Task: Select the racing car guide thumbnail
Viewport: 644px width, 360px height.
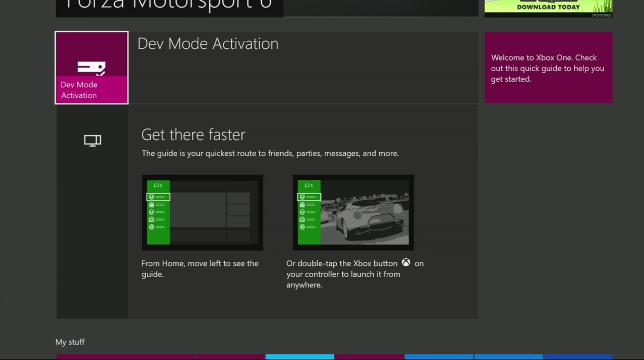Action: coord(353,212)
